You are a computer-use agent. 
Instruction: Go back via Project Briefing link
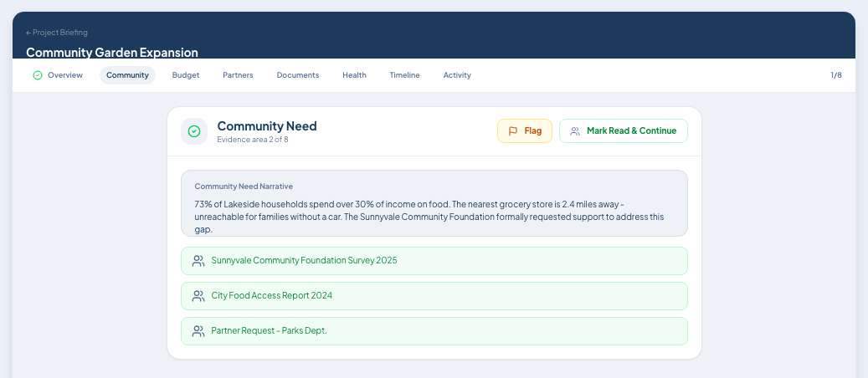(x=56, y=33)
